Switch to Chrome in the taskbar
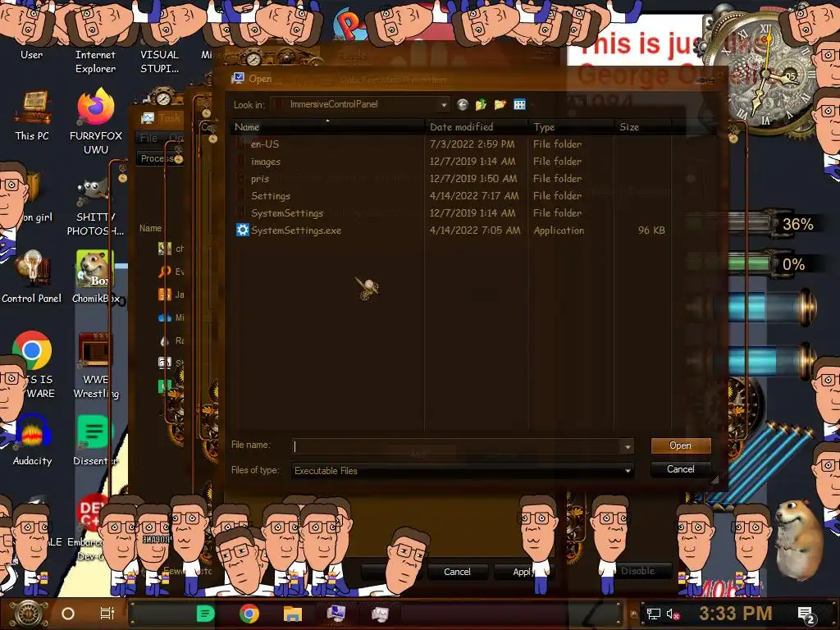The width and height of the screenshot is (840, 630). pos(249,614)
